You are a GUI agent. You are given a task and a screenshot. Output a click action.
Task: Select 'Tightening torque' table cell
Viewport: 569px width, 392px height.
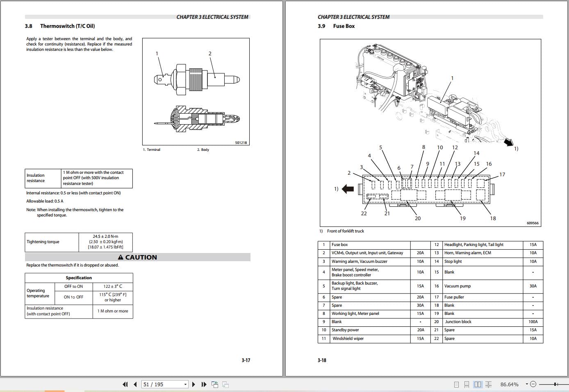[52, 242]
